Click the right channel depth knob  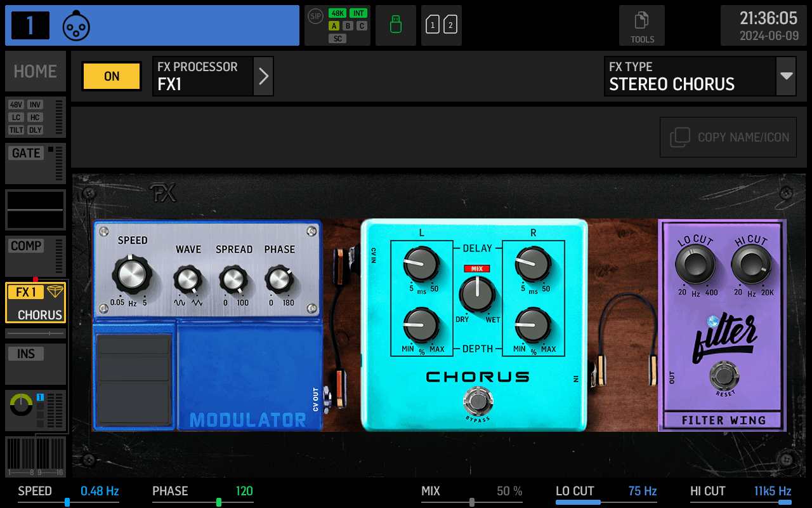coord(533,325)
